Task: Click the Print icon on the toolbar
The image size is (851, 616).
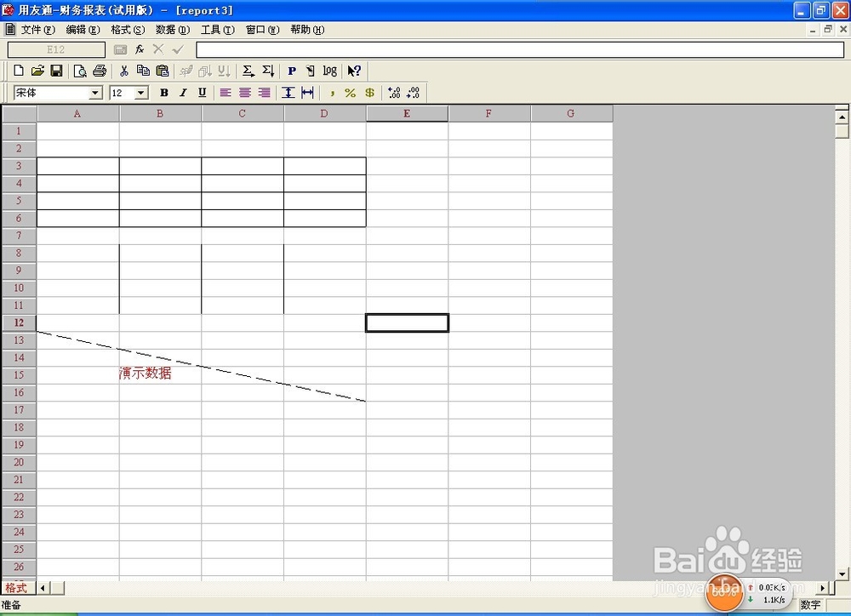Action: tap(100, 71)
